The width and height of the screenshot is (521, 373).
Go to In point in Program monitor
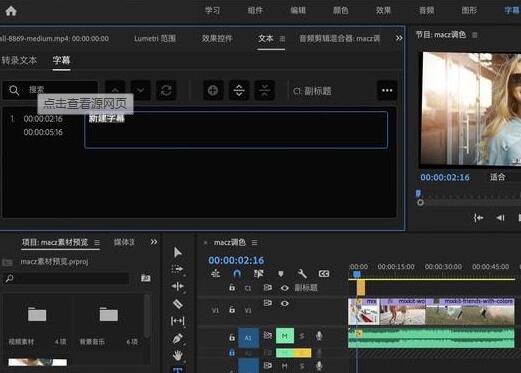click(x=478, y=218)
